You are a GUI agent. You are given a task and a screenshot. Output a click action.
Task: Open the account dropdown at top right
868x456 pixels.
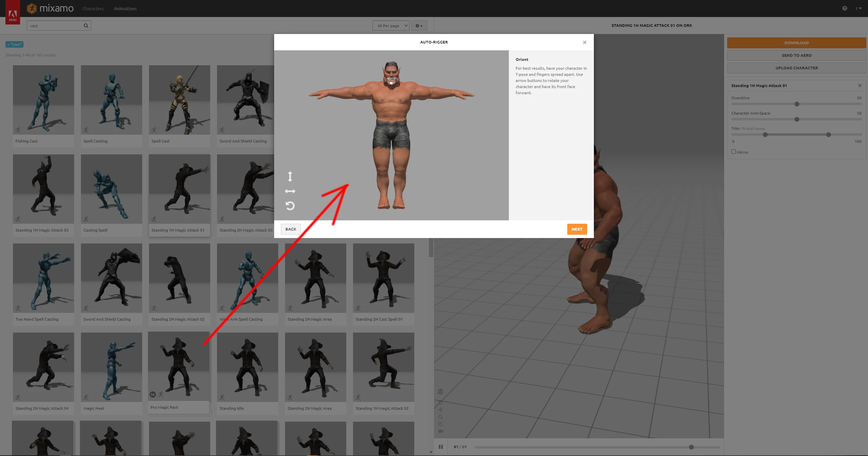tap(858, 9)
